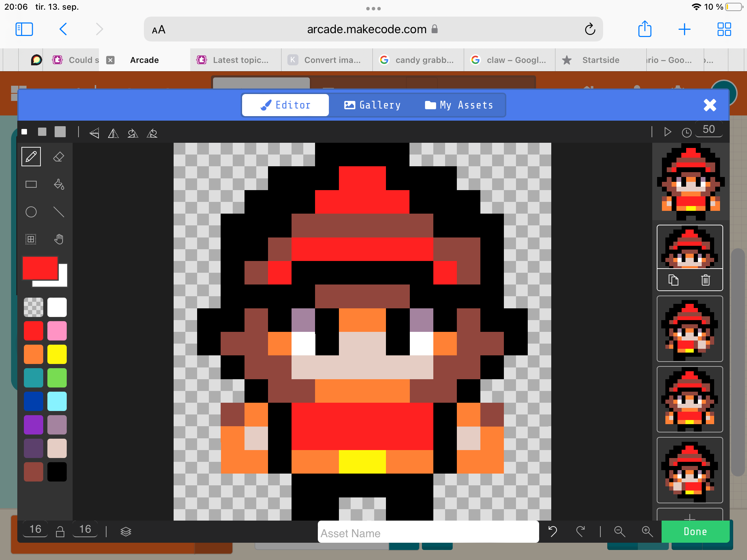
Task: Select the paint bucket fill tool
Action: (x=58, y=184)
